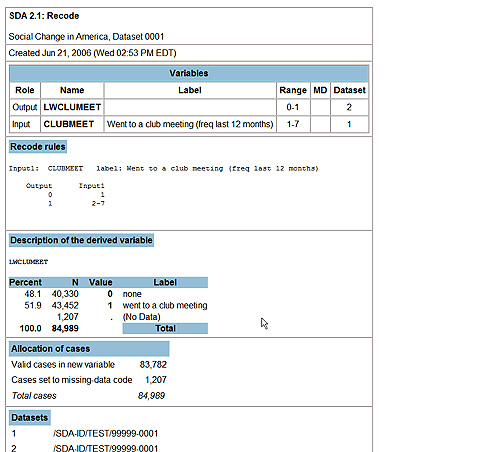
Task: Click the monospace 'LWCLUMEET' variable name under Description
Action: [x=28, y=262]
